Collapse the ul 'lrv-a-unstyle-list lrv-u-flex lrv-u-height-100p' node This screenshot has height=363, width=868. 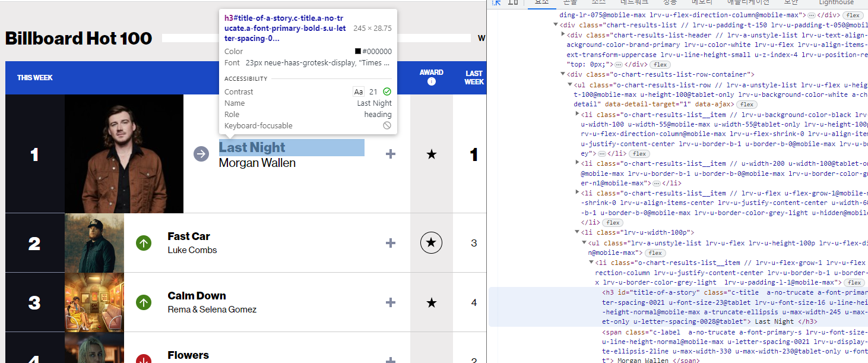[x=584, y=243]
